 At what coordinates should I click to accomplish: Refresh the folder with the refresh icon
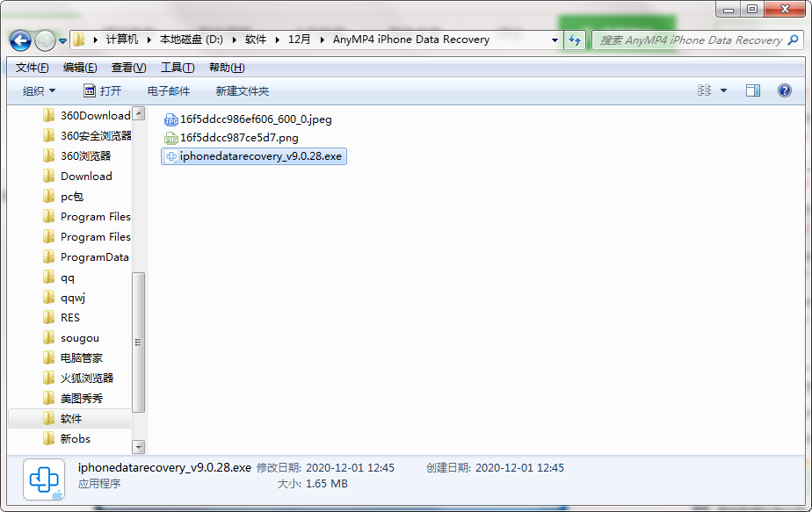tap(575, 40)
